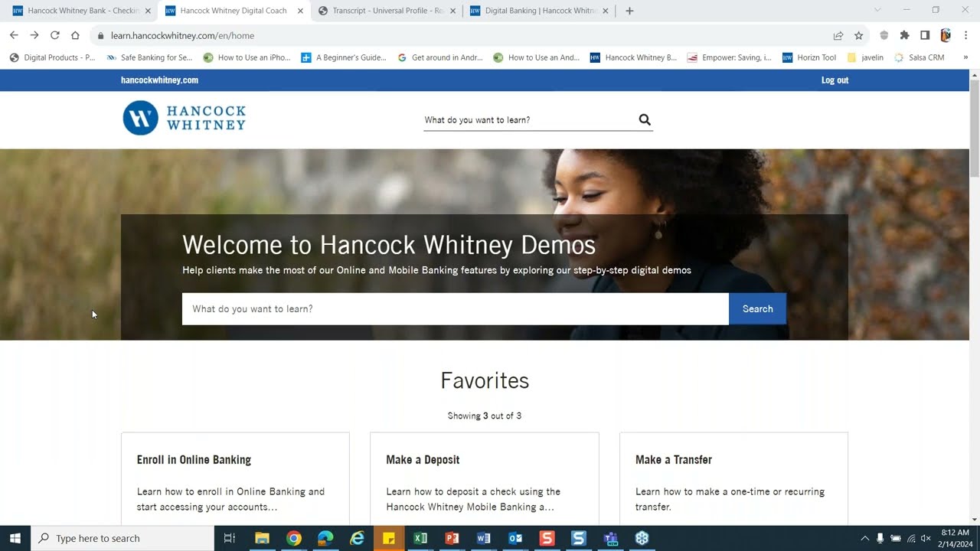Open a new browser tab

629,11
